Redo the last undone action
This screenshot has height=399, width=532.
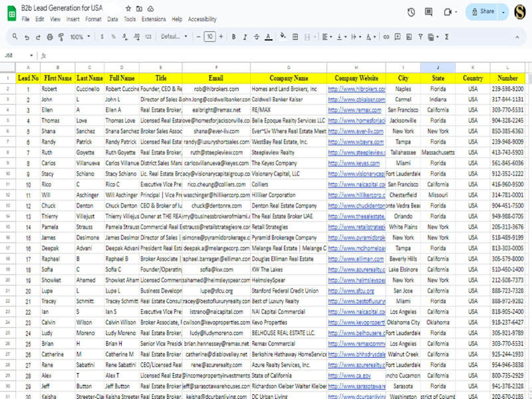pyautogui.click(x=38, y=37)
